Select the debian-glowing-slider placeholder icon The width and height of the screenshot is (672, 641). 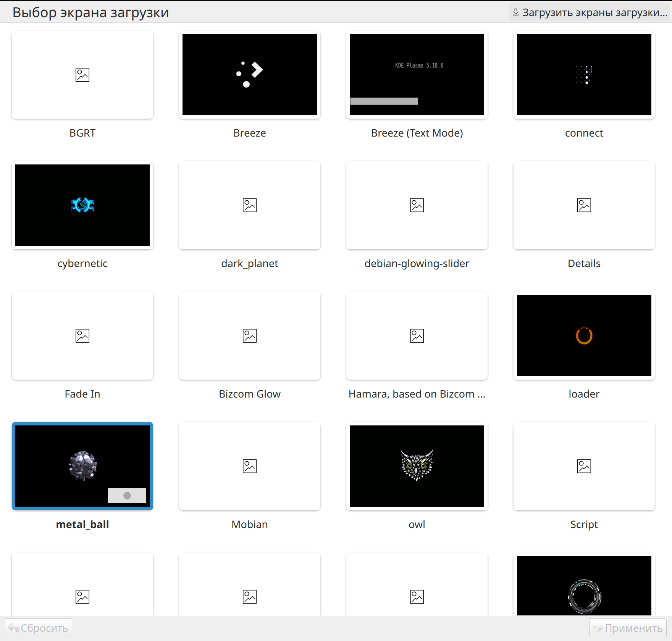[x=417, y=205]
